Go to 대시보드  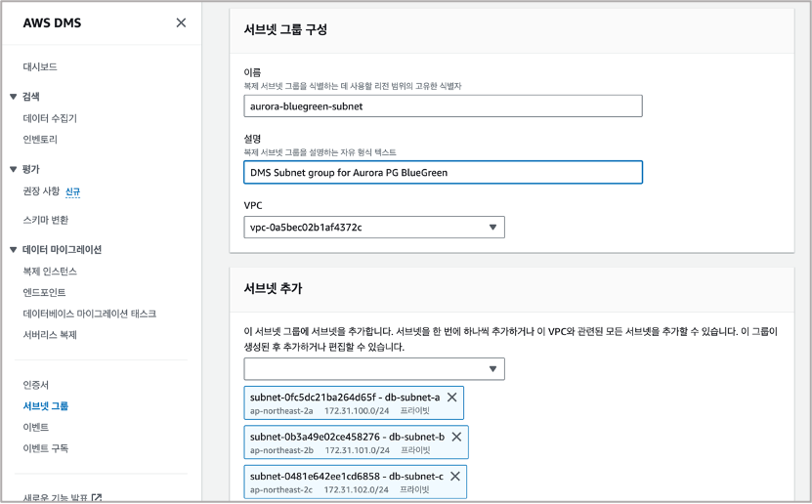pos(40,66)
